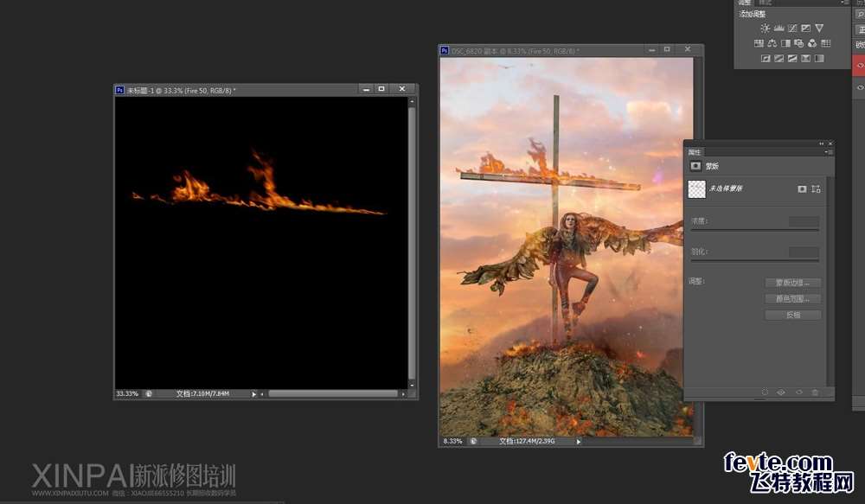This screenshot has height=504, width=865.
Task: Click the 颜色范围 (Color Range) button
Action: pos(792,299)
